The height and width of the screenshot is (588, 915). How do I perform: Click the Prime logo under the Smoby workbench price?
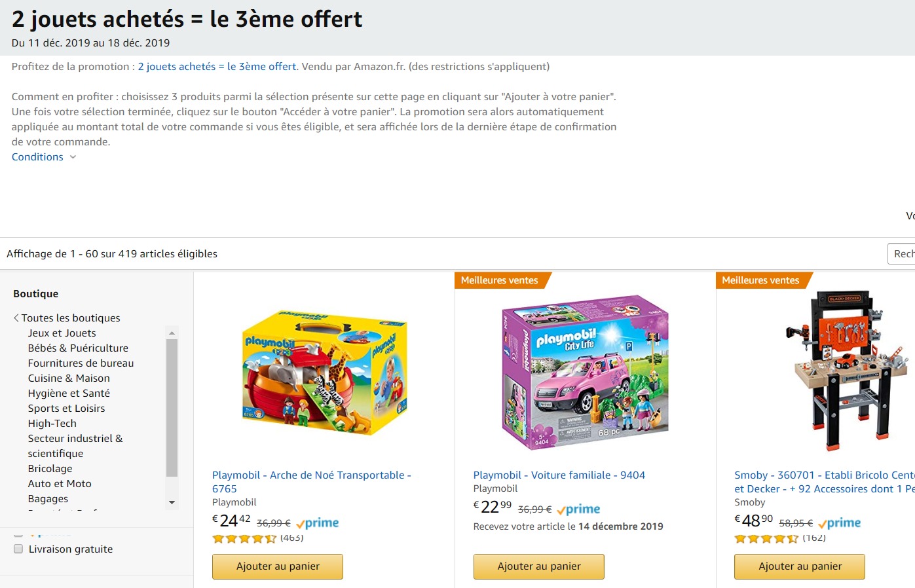839,523
